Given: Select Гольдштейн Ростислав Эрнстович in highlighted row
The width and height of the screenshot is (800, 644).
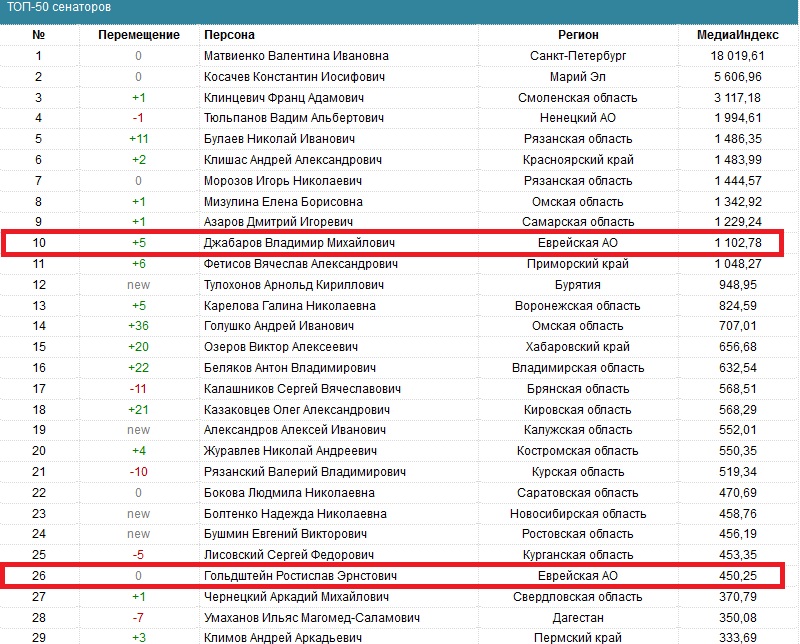Looking at the screenshot, I should pyautogui.click(x=301, y=575).
